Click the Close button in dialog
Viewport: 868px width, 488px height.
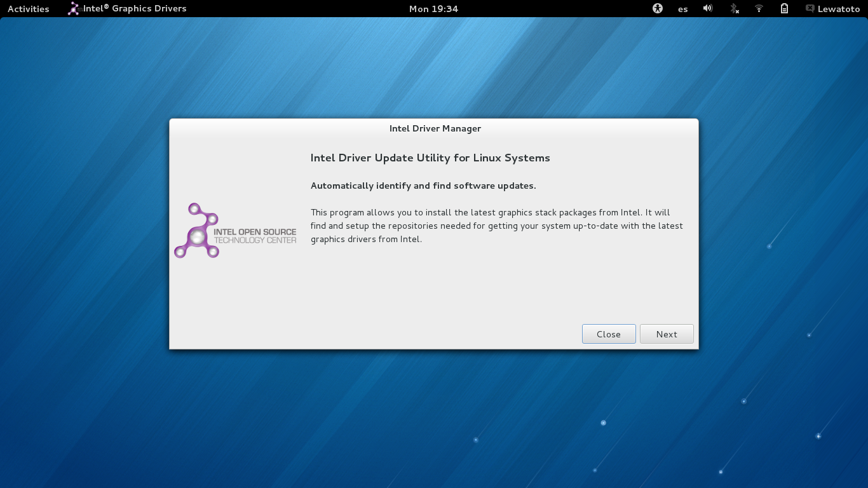click(609, 334)
